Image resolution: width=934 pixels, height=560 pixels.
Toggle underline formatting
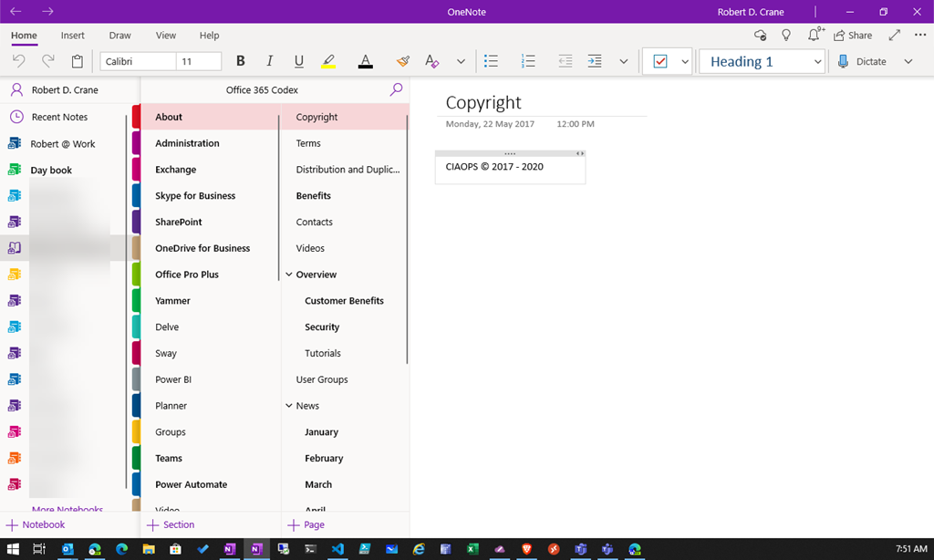299,61
